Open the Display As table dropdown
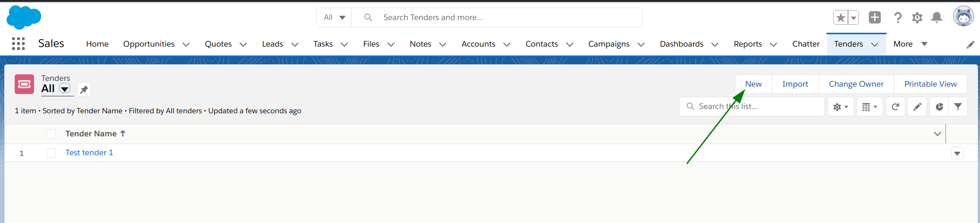Image resolution: width=980 pixels, height=223 pixels. 869,106
